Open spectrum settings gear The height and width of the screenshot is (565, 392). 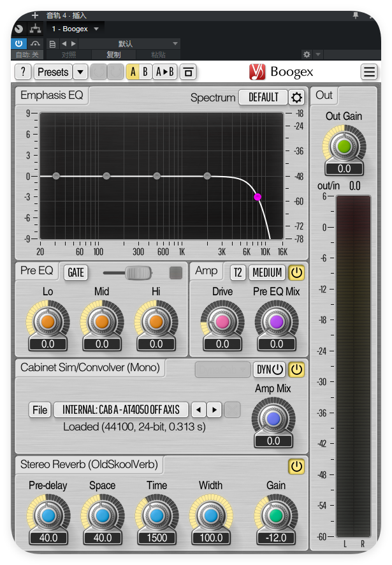click(x=296, y=98)
